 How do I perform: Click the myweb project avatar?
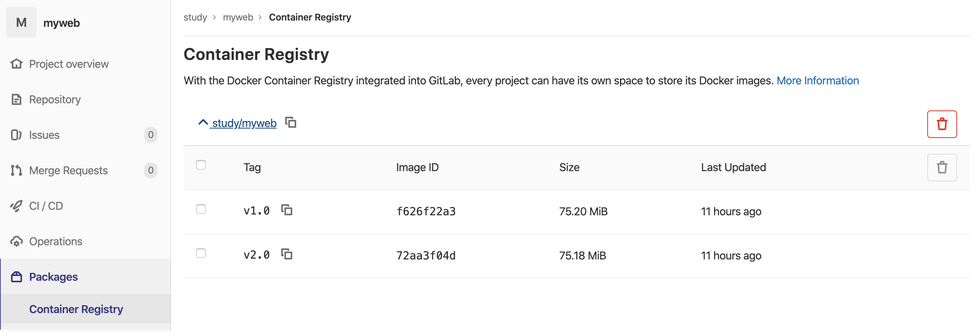coord(21,22)
